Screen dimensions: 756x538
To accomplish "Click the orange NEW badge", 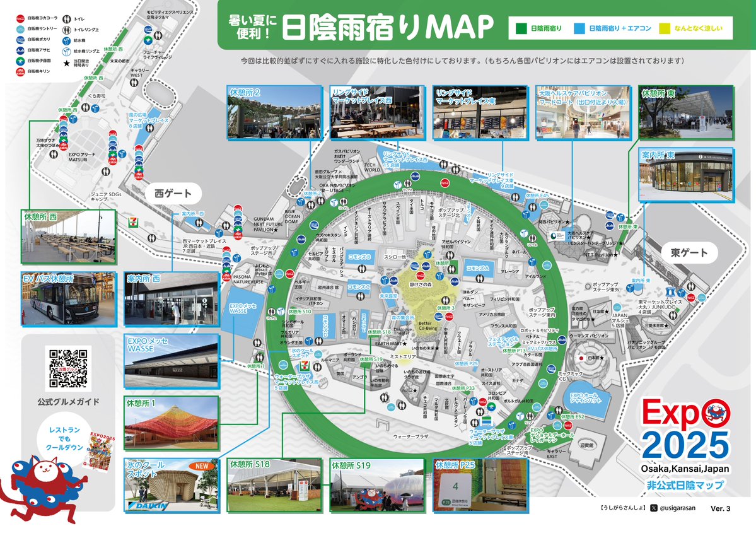I will 202,466.
